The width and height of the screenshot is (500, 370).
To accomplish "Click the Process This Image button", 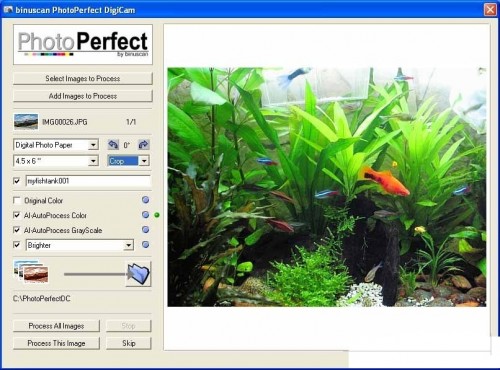I will click(x=56, y=343).
